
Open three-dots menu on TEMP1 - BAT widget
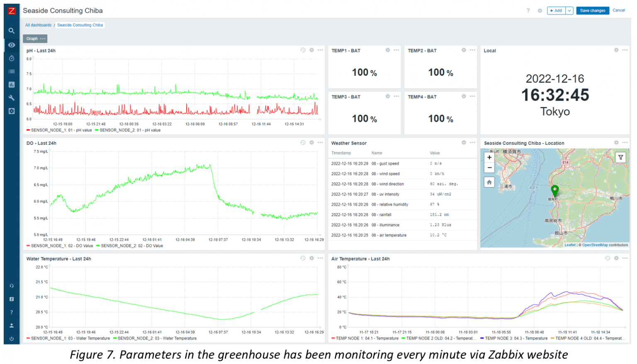pyautogui.click(x=396, y=50)
